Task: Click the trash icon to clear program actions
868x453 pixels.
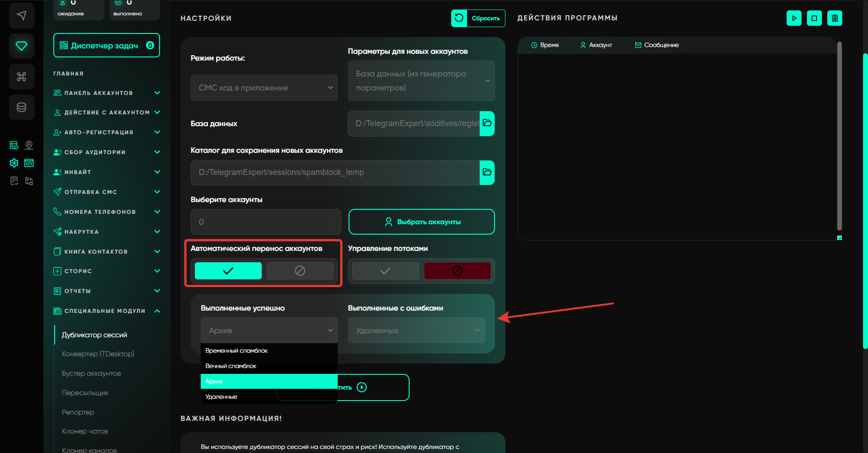Action: click(835, 18)
